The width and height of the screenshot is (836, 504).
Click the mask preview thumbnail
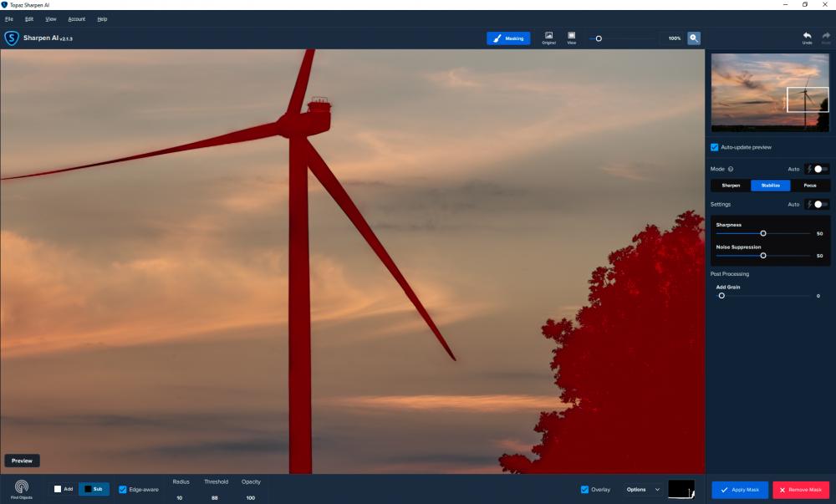click(681, 489)
